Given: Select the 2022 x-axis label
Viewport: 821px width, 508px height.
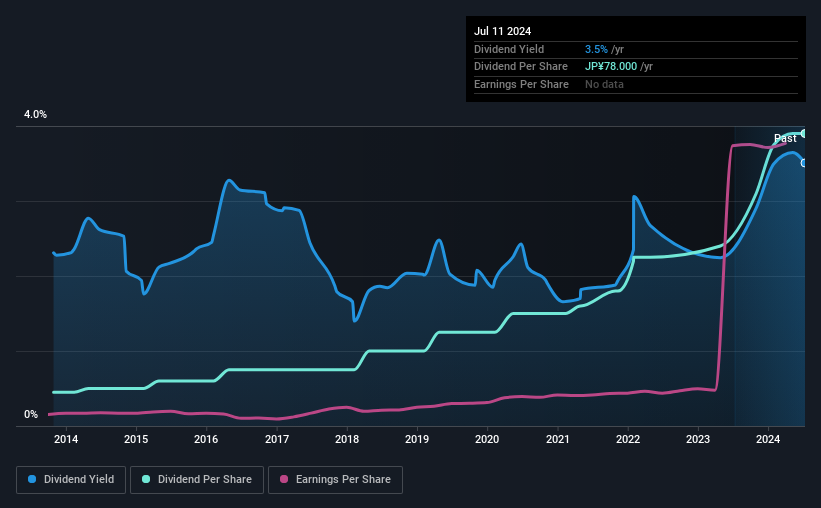Looking at the screenshot, I should point(628,439).
